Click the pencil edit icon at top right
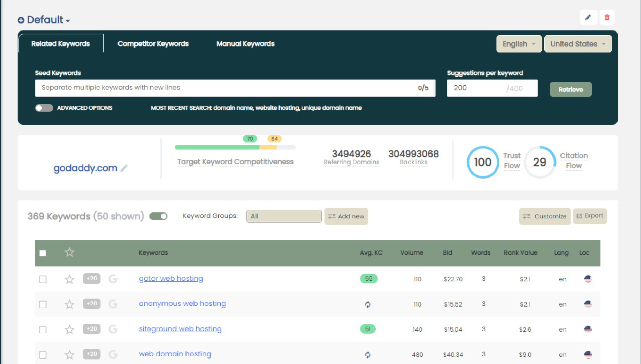Viewport: 641px width, 364px height. (588, 18)
